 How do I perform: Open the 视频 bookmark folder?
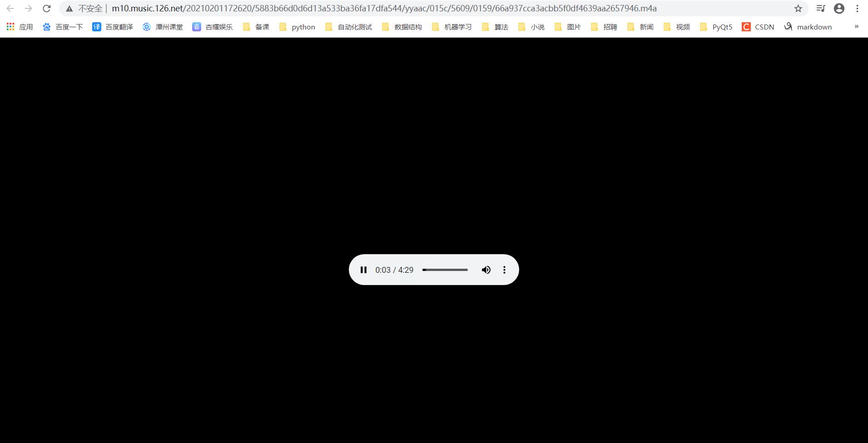pos(677,27)
